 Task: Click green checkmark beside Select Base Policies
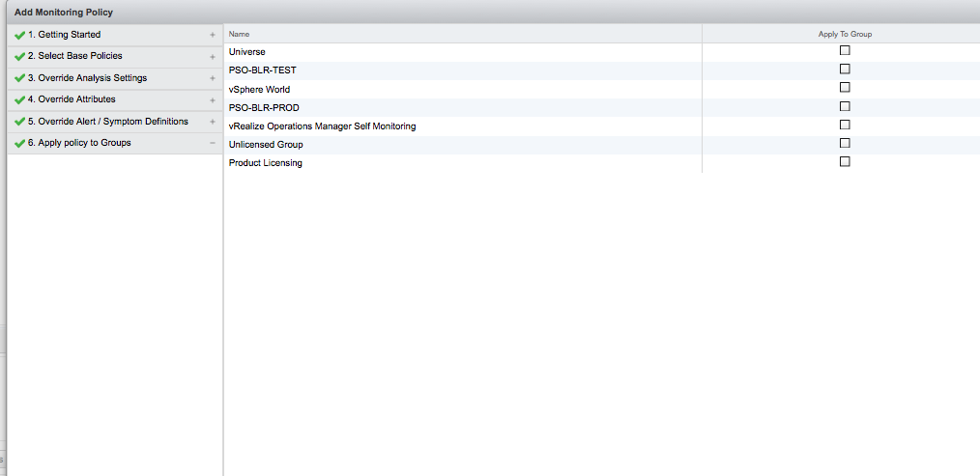tap(19, 56)
